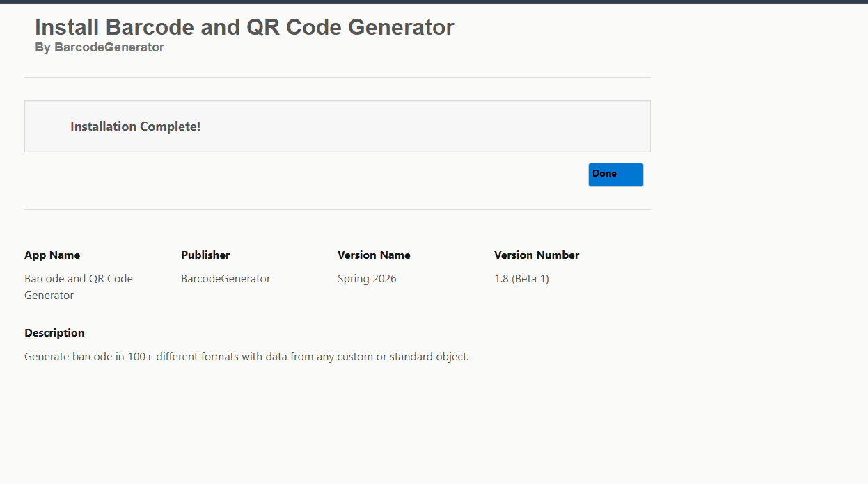Select the Version Number label
Viewport: 868px width, 484px height.
(x=536, y=255)
